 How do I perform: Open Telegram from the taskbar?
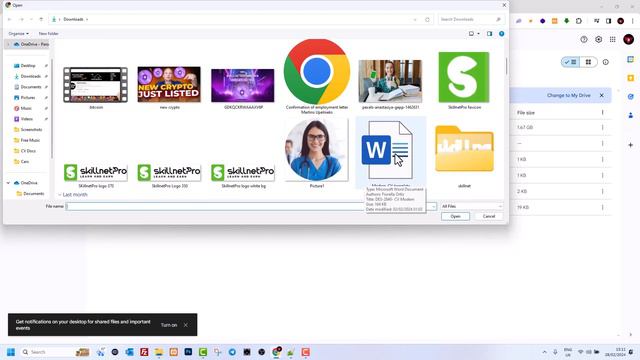tap(232, 352)
